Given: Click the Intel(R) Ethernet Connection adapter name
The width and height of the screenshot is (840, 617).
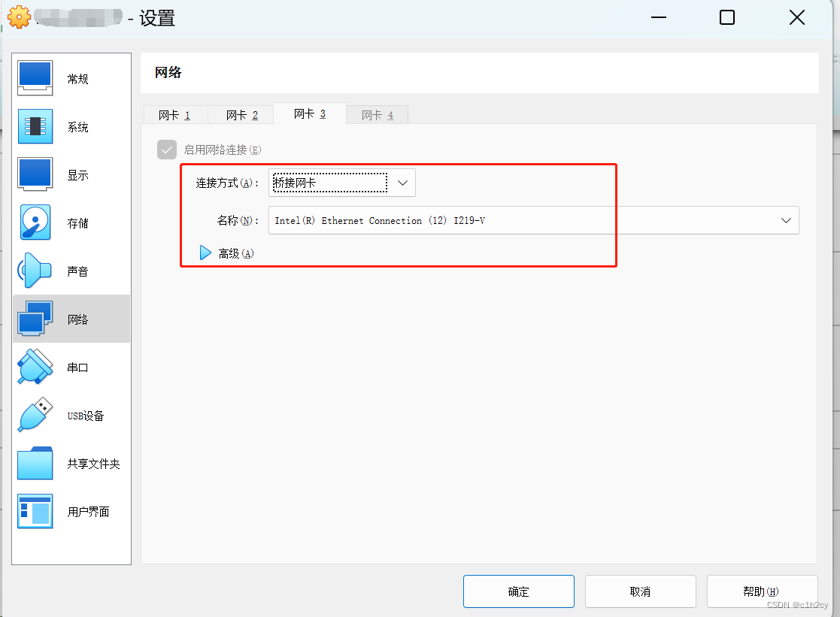Looking at the screenshot, I should pos(380,221).
